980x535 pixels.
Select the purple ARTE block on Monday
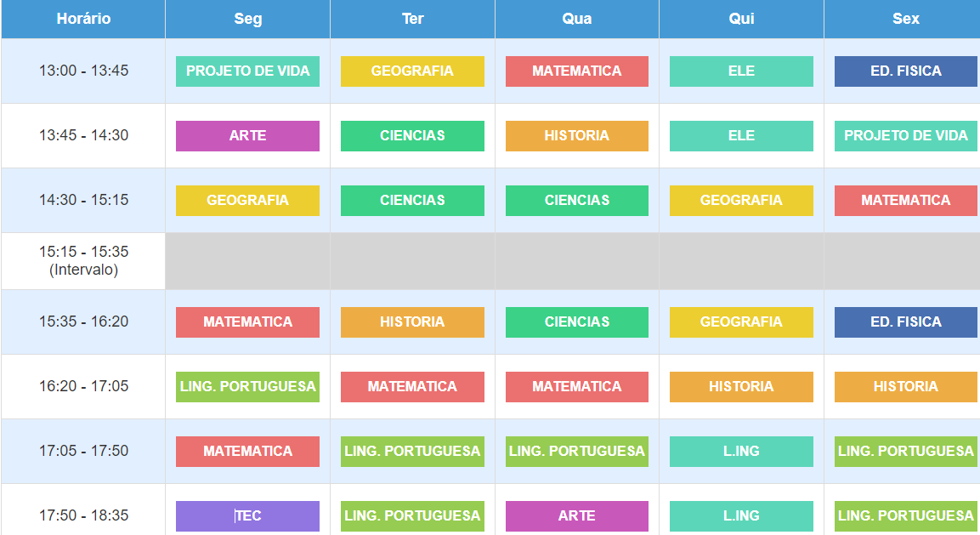click(247, 136)
